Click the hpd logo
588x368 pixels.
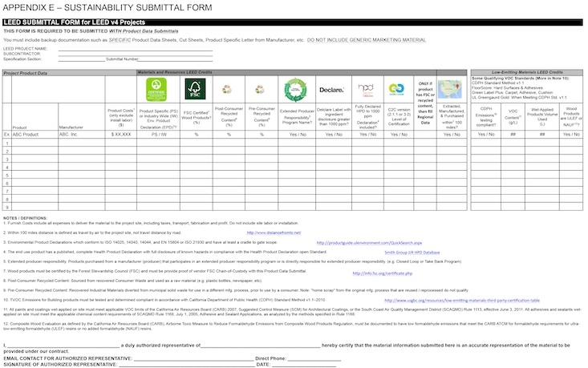tap(366, 90)
